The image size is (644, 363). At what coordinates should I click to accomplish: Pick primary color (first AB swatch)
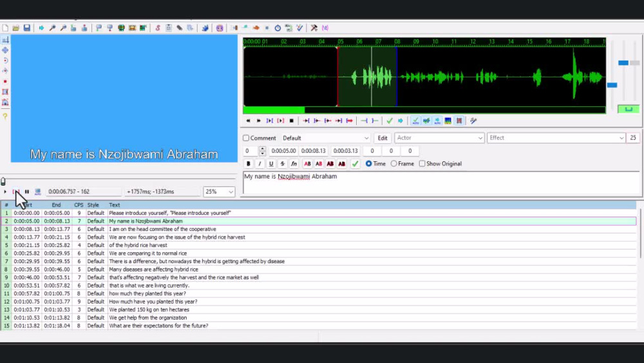point(307,164)
